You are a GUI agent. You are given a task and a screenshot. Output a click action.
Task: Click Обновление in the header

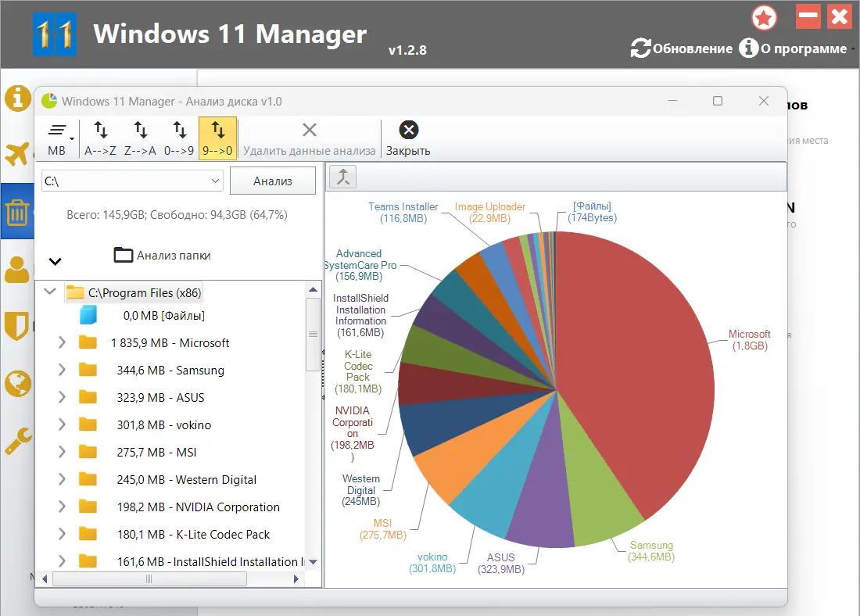pos(682,48)
